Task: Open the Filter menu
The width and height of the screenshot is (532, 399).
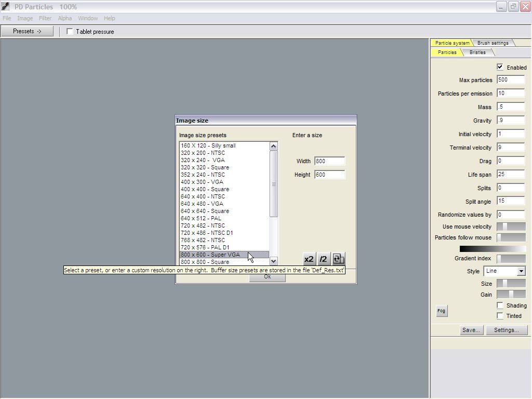Action: pyautogui.click(x=45, y=18)
